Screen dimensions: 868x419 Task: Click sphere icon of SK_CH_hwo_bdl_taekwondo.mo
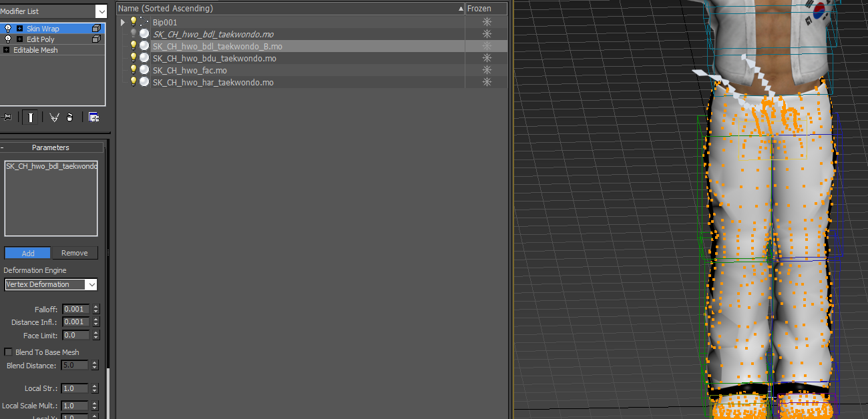click(x=144, y=34)
